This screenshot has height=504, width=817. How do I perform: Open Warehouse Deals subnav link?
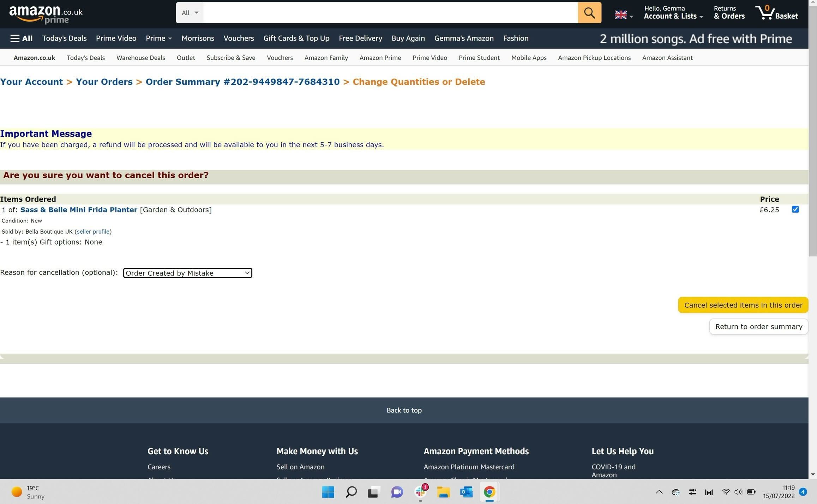pyautogui.click(x=141, y=58)
